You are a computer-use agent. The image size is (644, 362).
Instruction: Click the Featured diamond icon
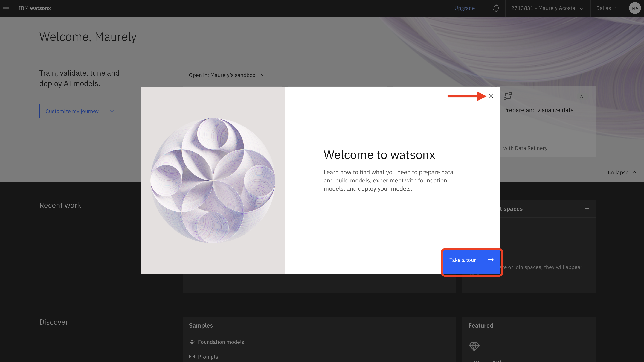(474, 346)
